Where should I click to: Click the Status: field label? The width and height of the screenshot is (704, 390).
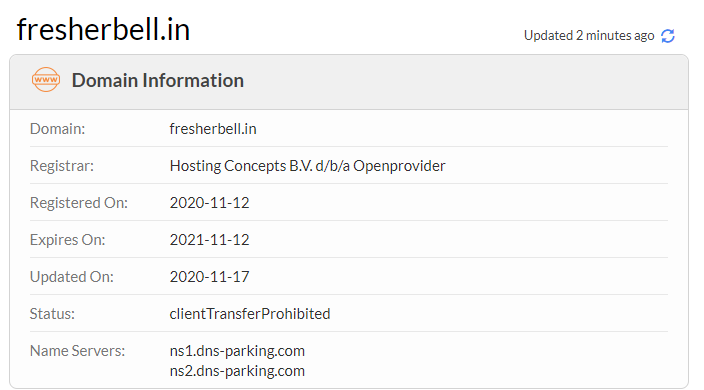point(52,314)
